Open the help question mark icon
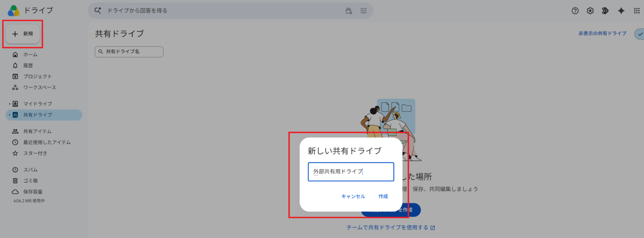Viewport: 644px width, 238px height. 575,11
